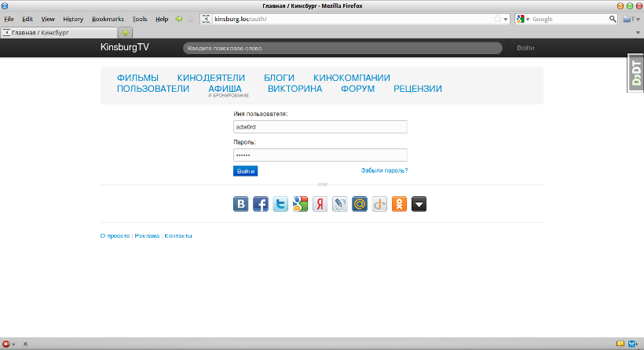Click the bookmark star in address bar
This screenshot has height=350, width=644.
click(497, 19)
